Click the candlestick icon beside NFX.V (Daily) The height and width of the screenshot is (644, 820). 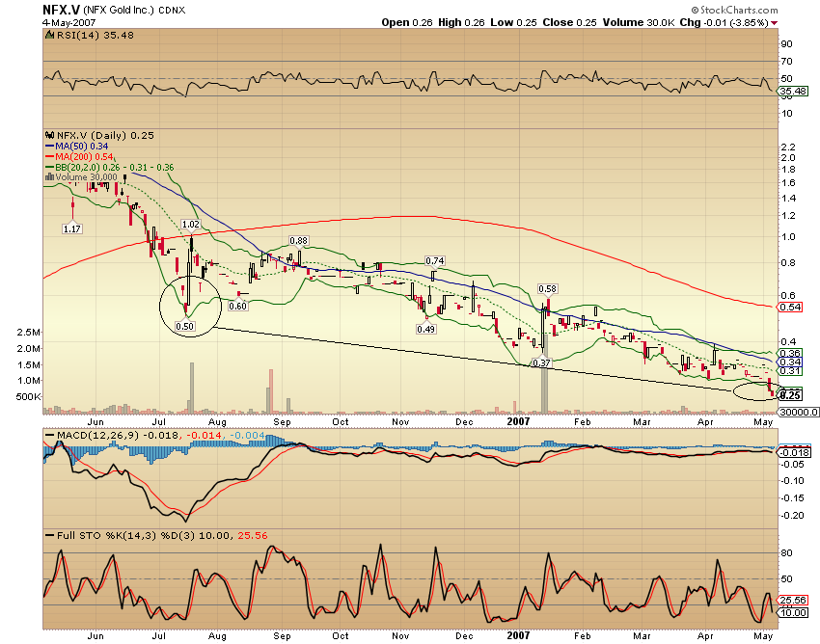coord(48,137)
